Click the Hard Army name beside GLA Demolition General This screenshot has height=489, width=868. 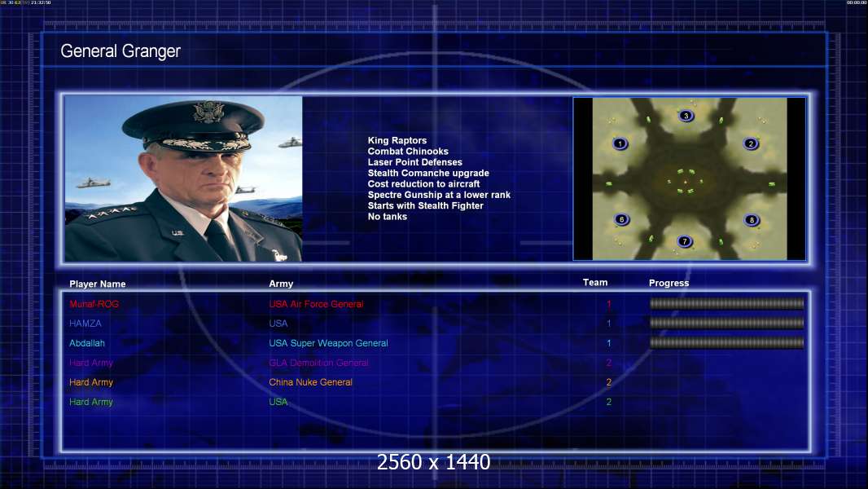click(90, 363)
